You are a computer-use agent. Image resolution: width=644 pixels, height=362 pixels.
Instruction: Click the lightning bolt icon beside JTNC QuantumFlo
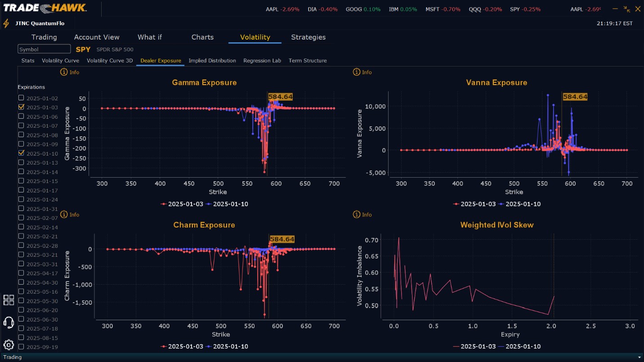[6, 23]
